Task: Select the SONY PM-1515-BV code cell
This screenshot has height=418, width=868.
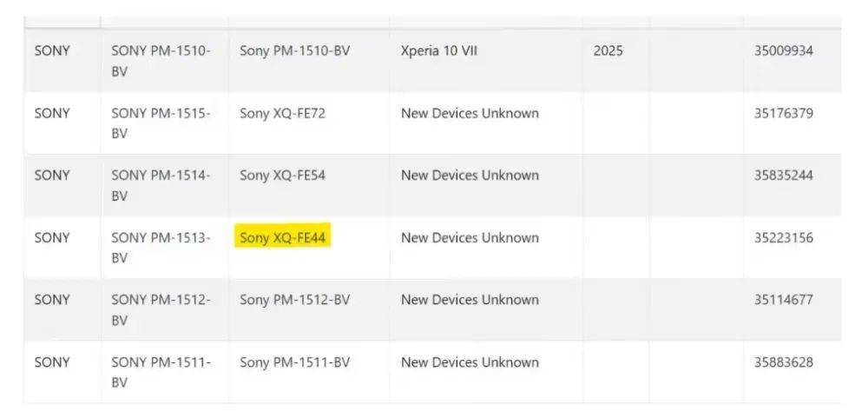Action: [x=161, y=123]
